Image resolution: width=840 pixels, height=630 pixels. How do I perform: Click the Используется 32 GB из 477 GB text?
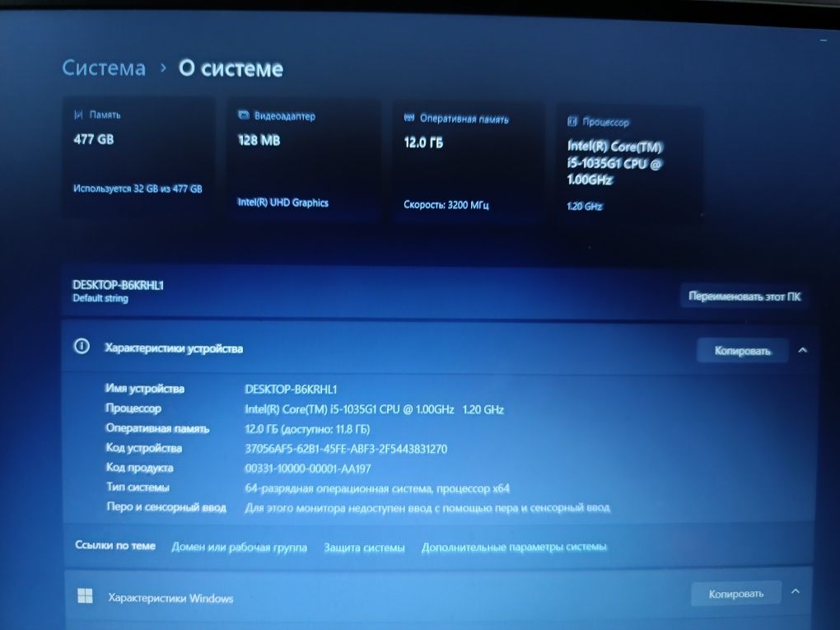138,189
